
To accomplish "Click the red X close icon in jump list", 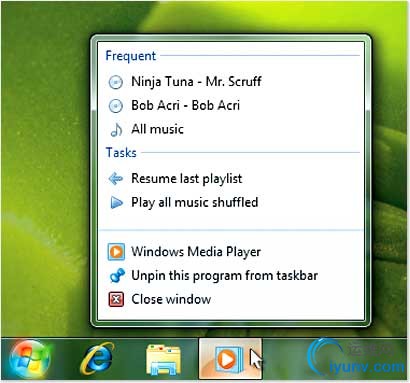I will click(116, 299).
